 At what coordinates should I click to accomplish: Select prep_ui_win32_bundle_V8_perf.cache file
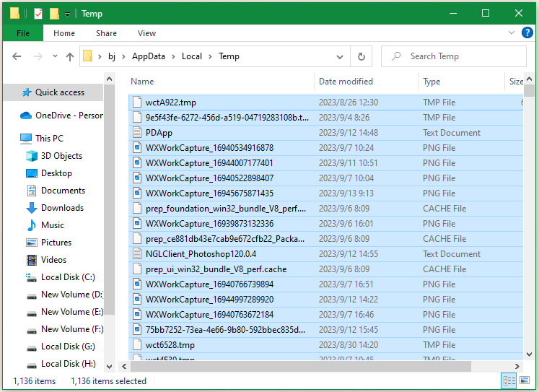(325, 269)
